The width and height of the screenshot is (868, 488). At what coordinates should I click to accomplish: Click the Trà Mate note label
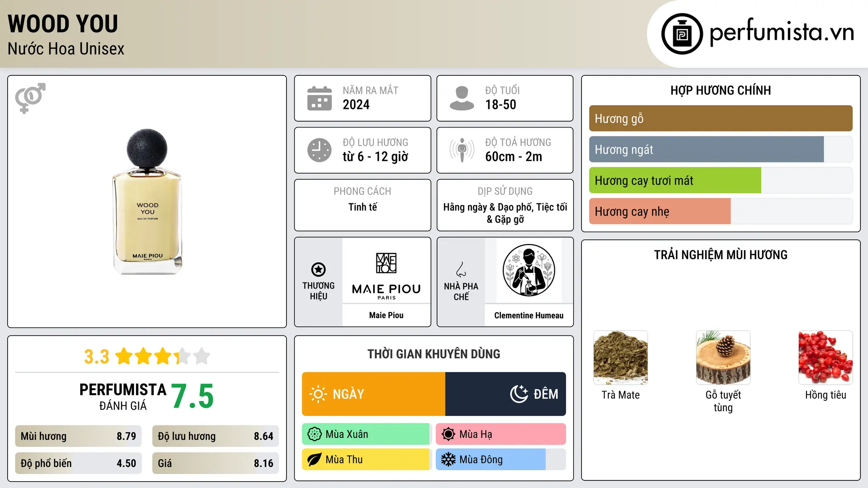620,395
